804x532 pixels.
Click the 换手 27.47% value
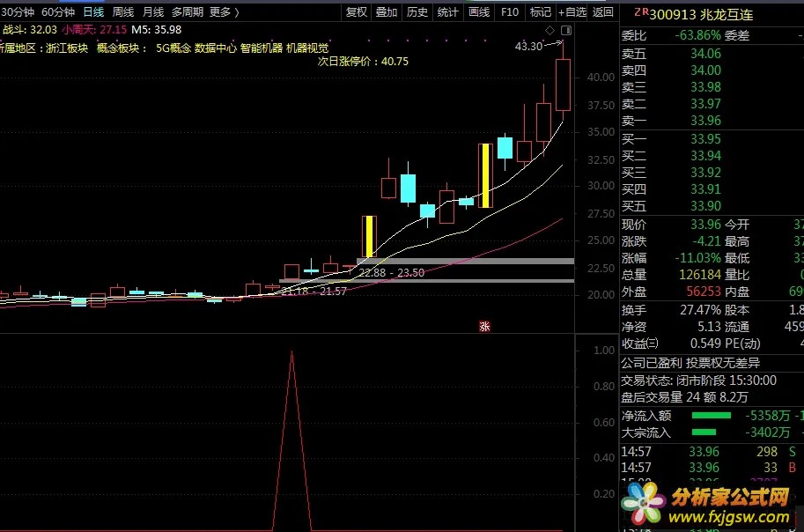point(700,310)
